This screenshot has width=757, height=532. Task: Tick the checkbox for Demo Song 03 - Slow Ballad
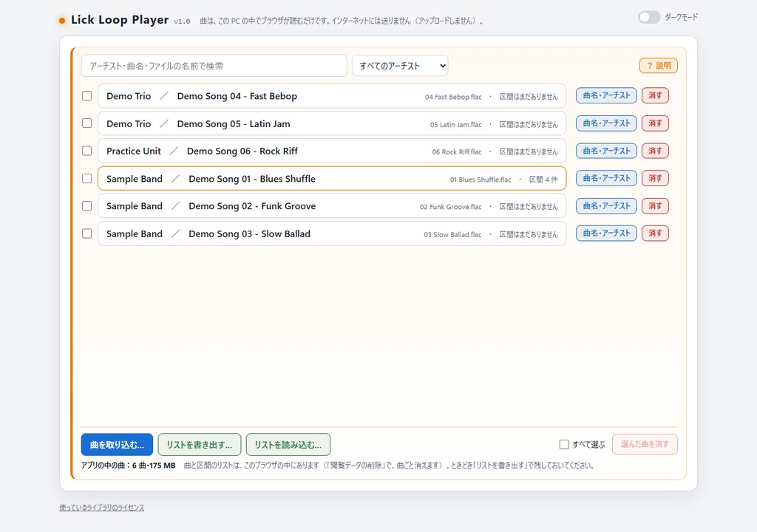[x=87, y=233]
